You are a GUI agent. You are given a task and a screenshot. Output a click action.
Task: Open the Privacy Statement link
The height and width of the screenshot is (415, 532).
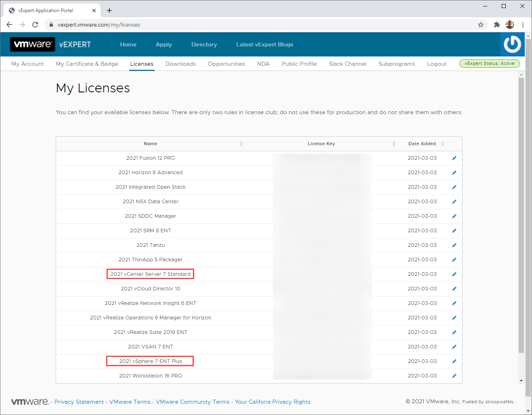(79, 402)
